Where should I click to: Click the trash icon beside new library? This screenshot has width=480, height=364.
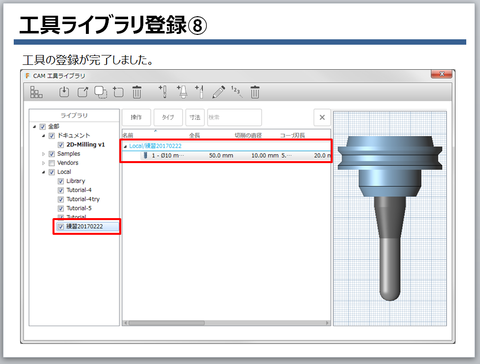coord(137,92)
